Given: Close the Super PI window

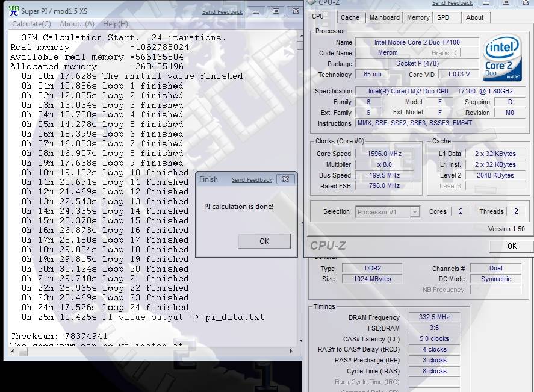Looking at the screenshot, I should pyautogui.click(x=296, y=11).
